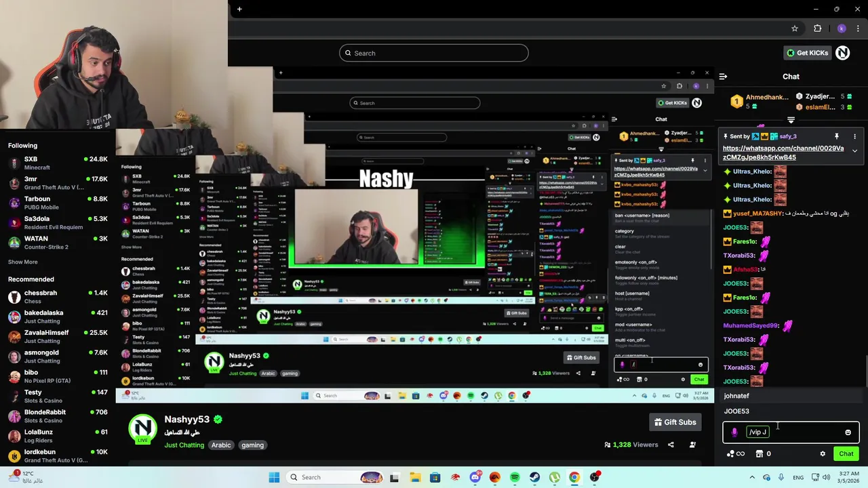Open the pinned message three-dot menu
The height and width of the screenshot is (488, 868).
[x=854, y=136]
